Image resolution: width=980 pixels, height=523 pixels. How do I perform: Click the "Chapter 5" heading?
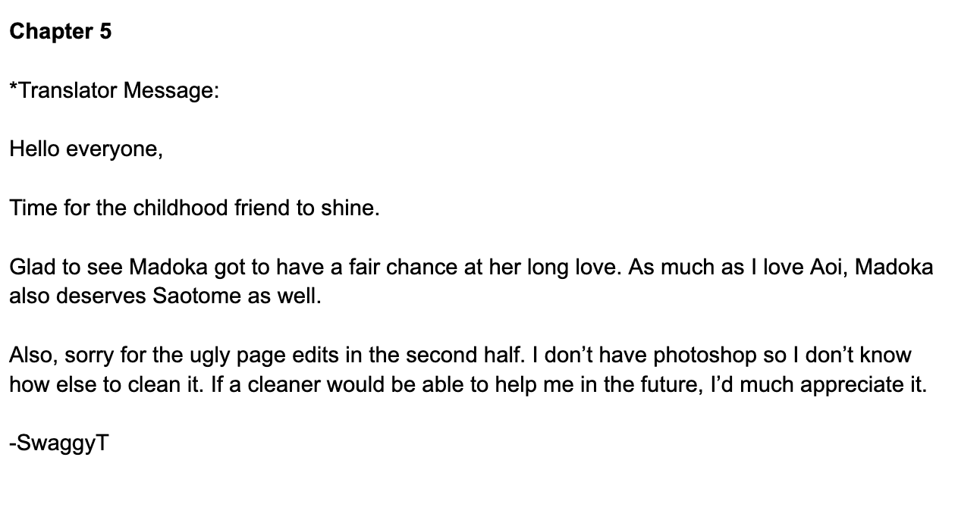(x=61, y=32)
